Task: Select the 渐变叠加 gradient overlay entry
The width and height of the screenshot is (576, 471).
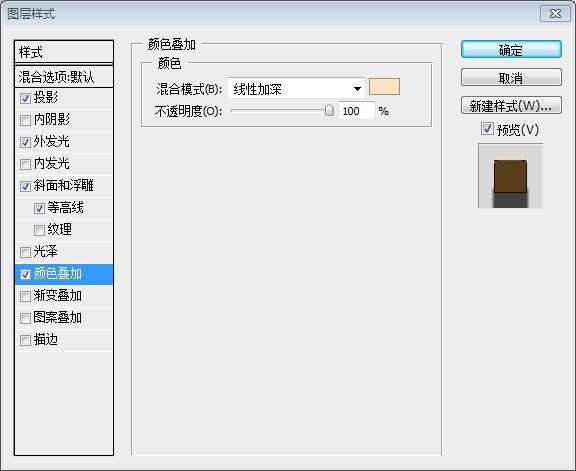Action: [x=64, y=296]
